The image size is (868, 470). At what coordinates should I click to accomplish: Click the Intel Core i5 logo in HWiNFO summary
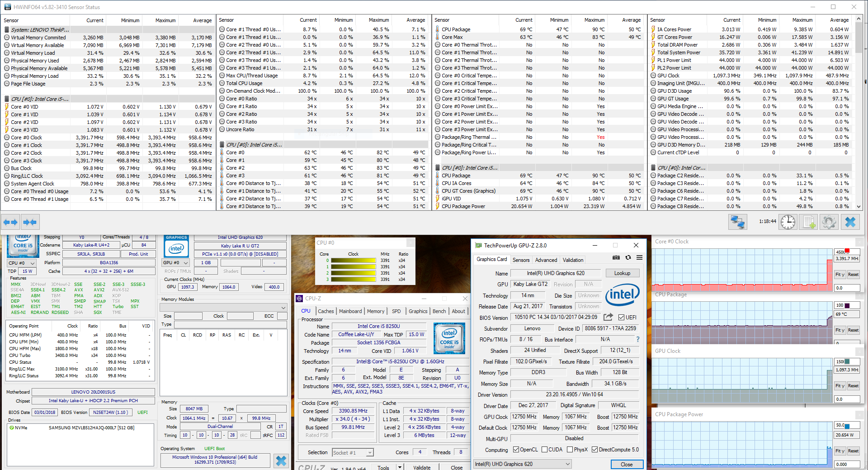tap(23, 246)
